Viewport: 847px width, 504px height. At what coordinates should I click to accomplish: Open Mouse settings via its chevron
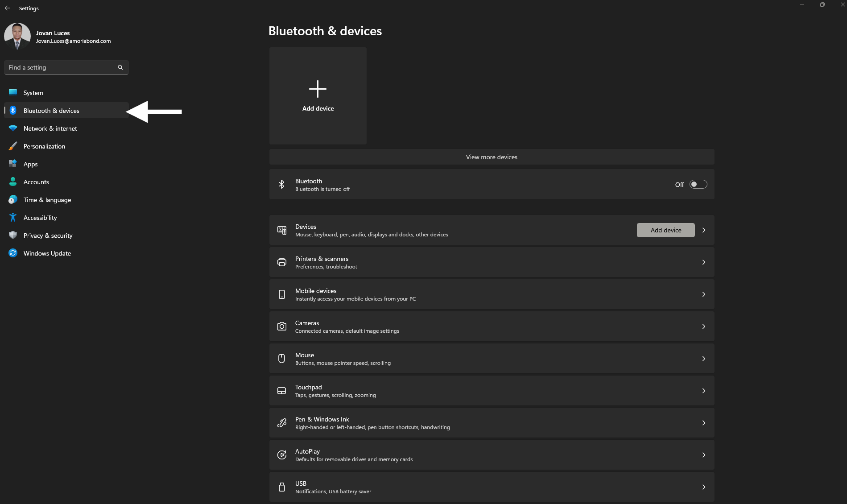(704, 359)
